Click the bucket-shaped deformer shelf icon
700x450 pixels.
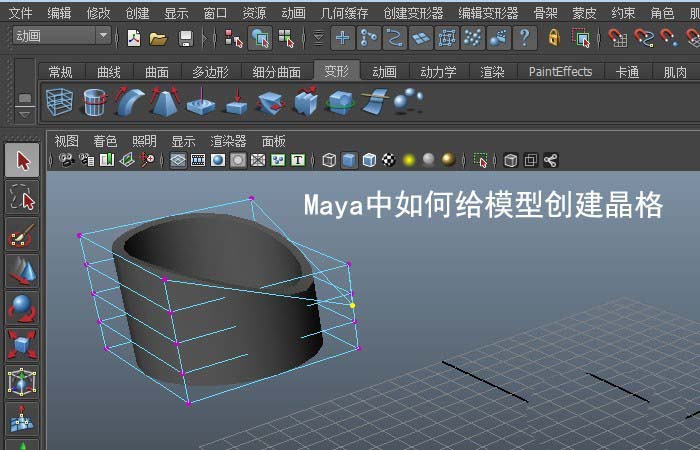coord(95,102)
